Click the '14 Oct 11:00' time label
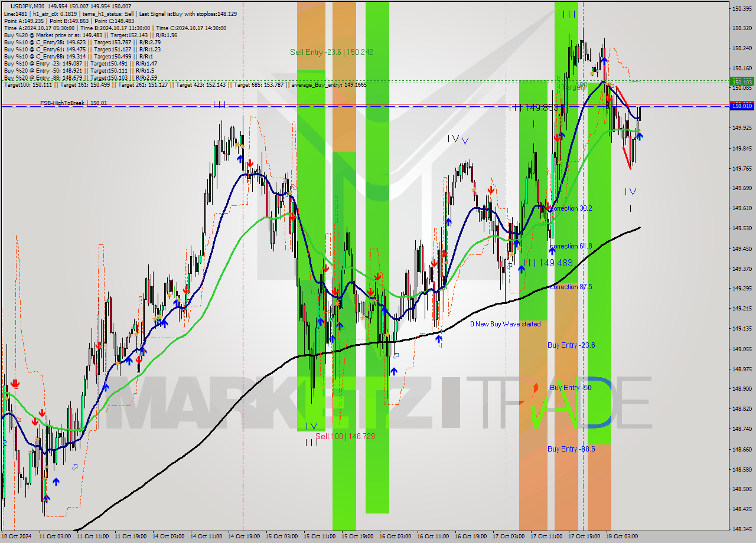The image size is (756, 543). coord(206,537)
